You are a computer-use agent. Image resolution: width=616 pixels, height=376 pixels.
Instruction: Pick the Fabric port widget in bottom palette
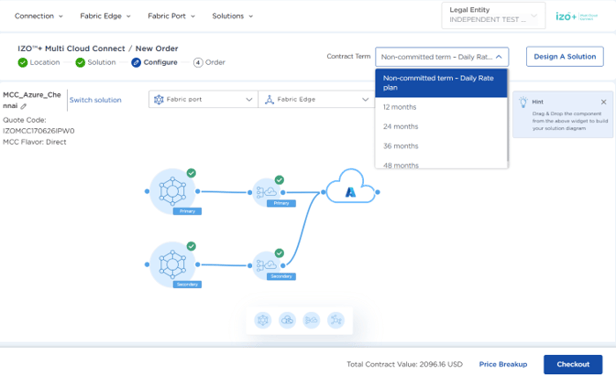(x=263, y=320)
